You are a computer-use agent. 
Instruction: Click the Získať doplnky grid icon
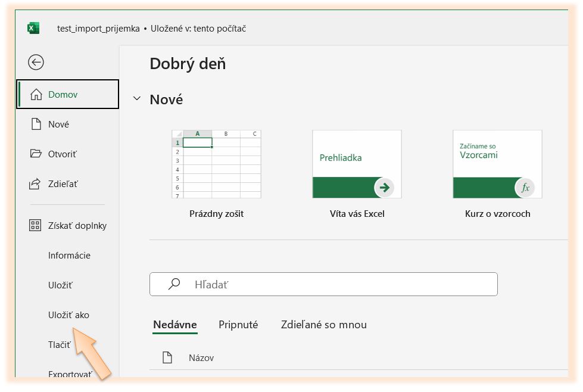point(36,226)
